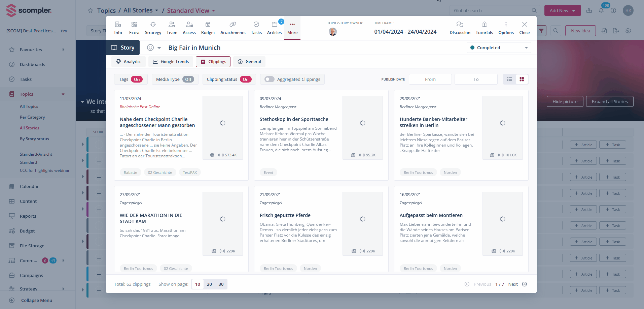This screenshot has width=644, height=309.
Task: Switch to the Google Trends tab
Action: click(171, 62)
